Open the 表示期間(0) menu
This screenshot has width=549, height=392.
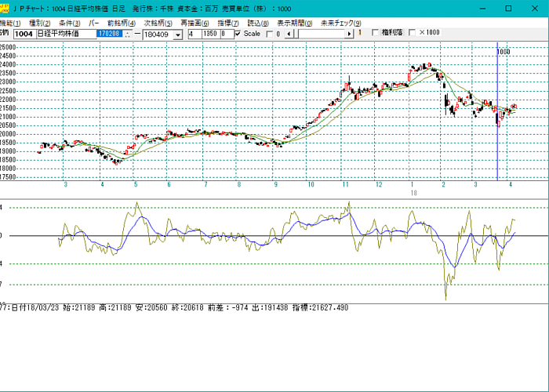(295, 24)
